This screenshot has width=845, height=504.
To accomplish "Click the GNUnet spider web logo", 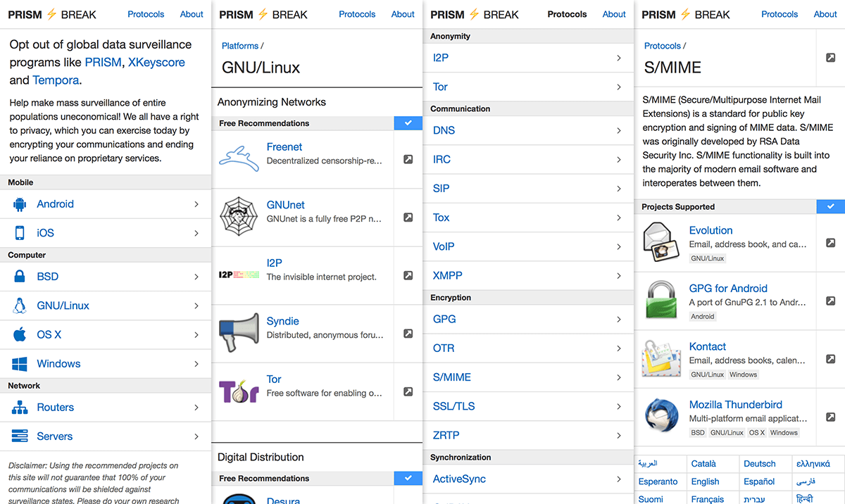I will click(x=239, y=217).
